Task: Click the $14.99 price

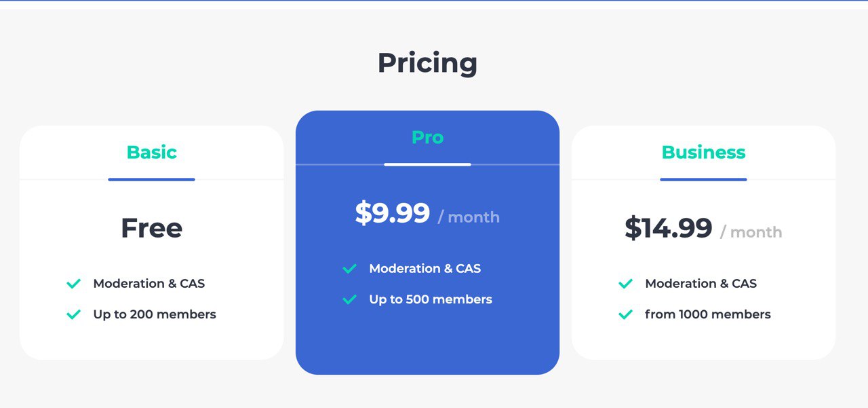Action: tap(669, 228)
